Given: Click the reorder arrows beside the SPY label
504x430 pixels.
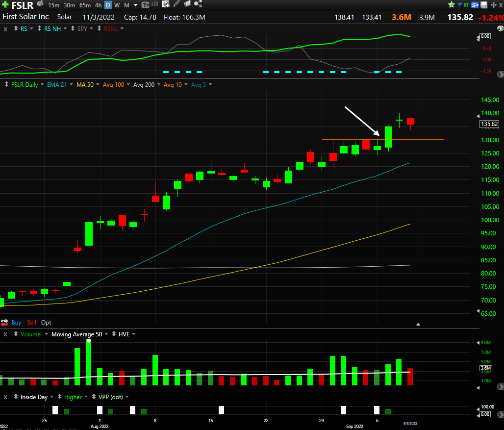Looking at the screenshot, I should pos(73,28).
